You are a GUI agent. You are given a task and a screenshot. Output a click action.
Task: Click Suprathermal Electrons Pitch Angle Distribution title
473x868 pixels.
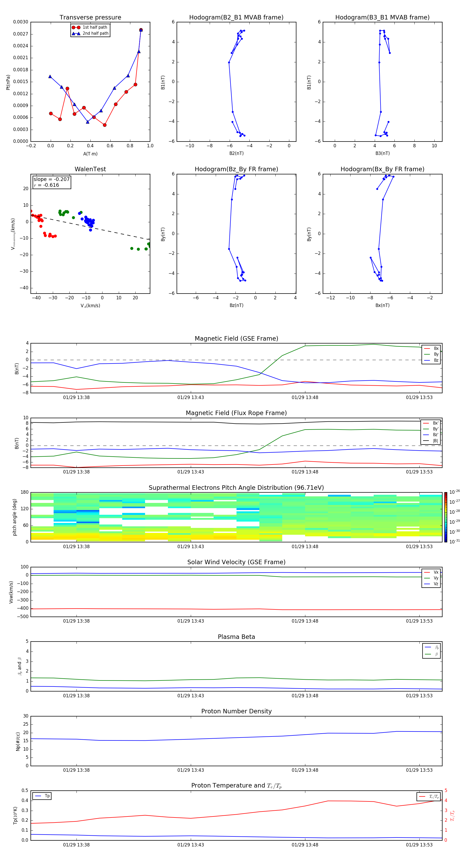[236, 488]
